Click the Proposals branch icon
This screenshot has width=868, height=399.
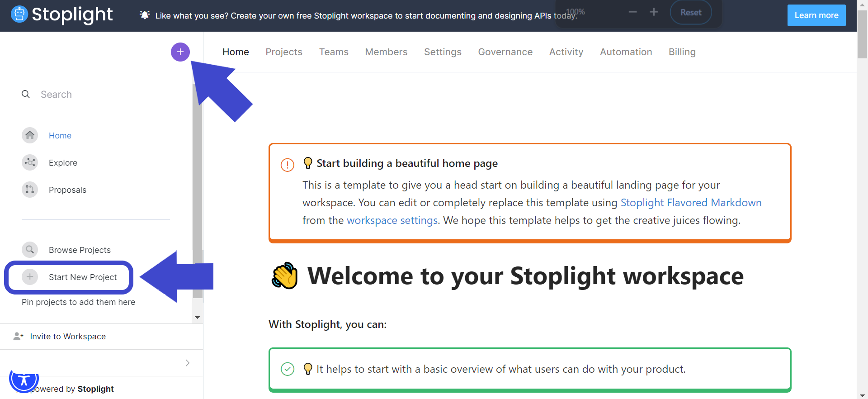[30, 190]
